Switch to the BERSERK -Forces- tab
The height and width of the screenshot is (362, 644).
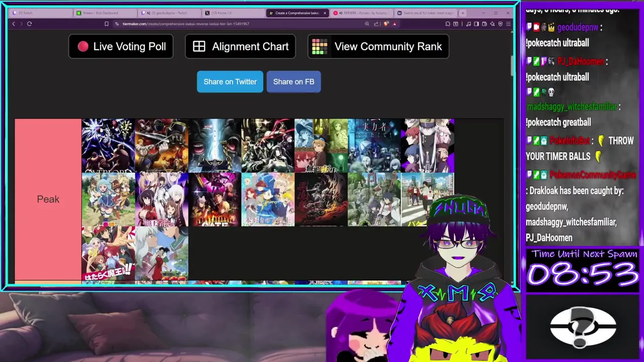pos(362,13)
